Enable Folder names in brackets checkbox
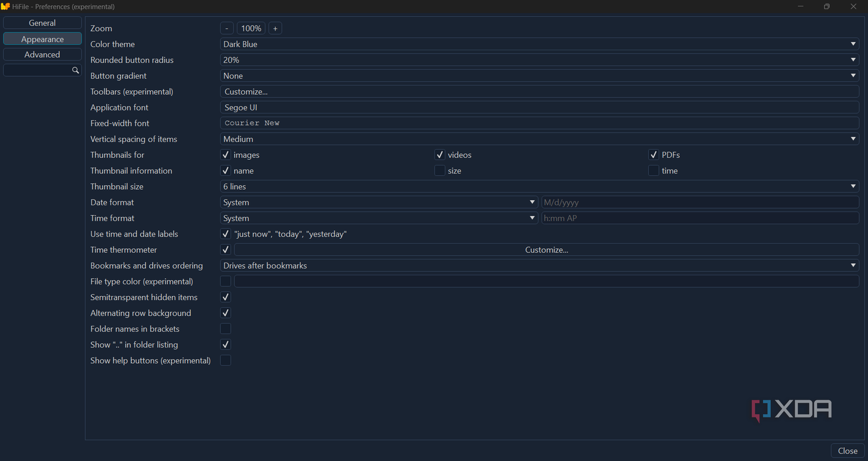The image size is (868, 461). tap(226, 329)
